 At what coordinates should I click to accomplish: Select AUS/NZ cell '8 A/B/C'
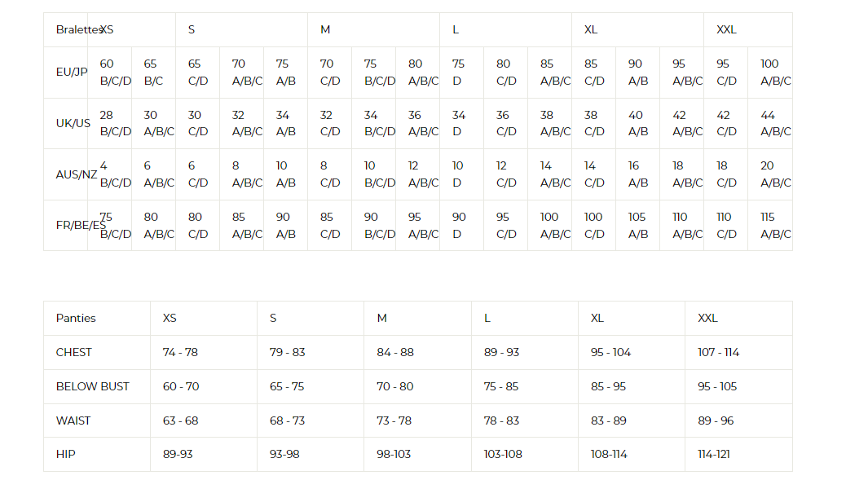click(x=242, y=174)
